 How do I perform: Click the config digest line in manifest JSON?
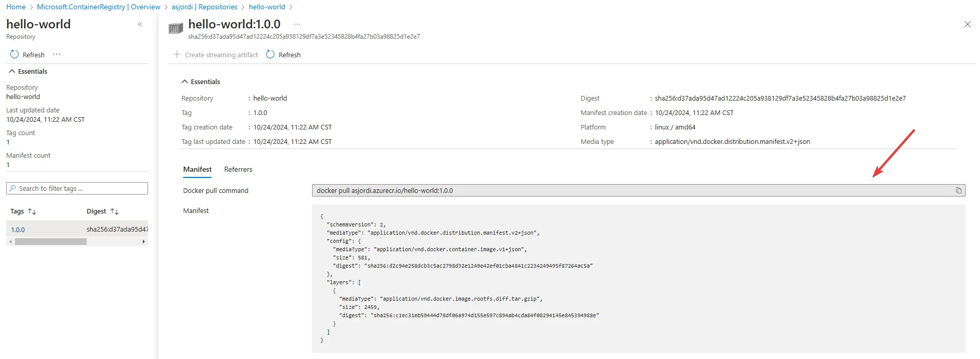(463, 266)
